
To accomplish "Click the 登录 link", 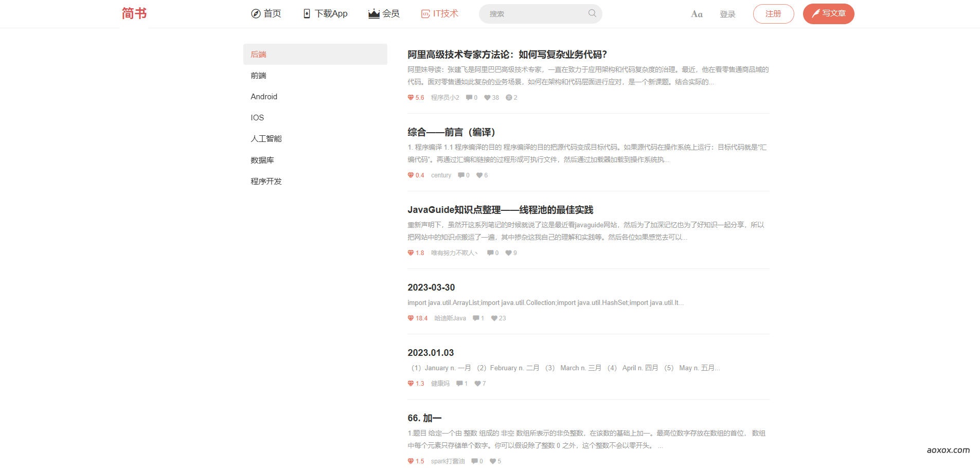I will click(x=728, y=14).
